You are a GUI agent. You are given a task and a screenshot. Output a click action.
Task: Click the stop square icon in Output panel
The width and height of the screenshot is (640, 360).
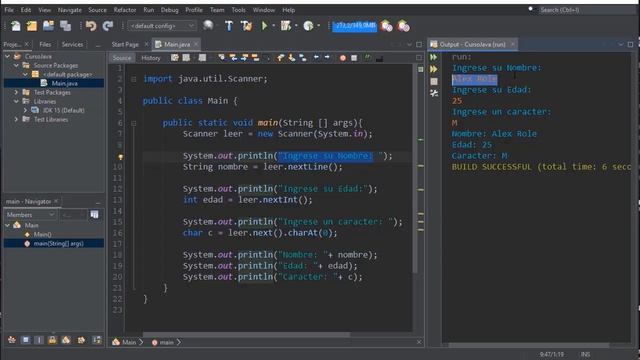(433, 82)
